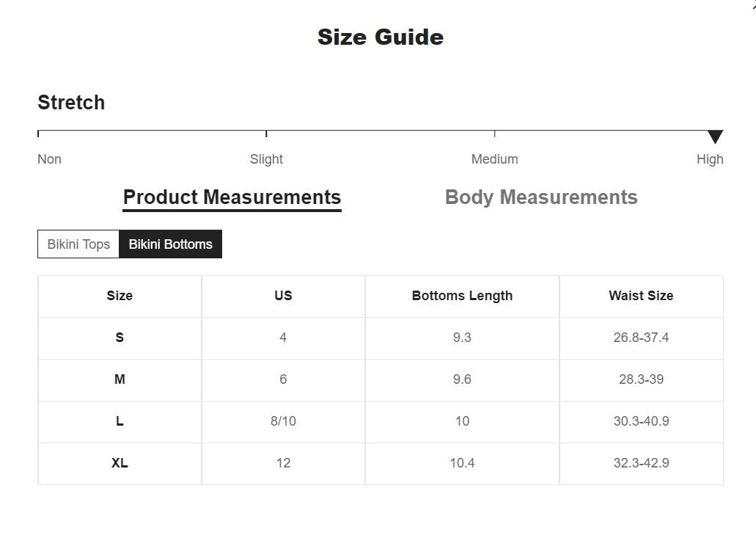Image resolution: width=756 pixels, height=535 pixels.
Task: Switch to Body Measurements tab
Action: (541, 197)
